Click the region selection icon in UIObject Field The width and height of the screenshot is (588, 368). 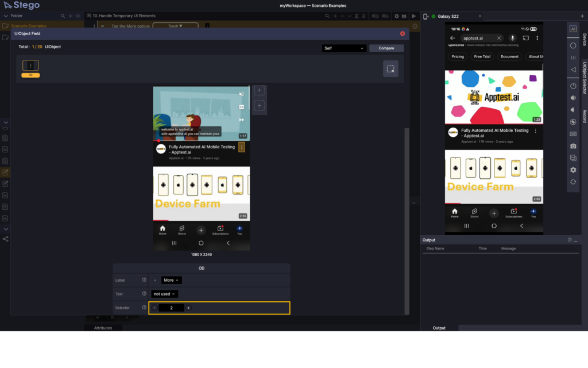[x=390, y=69]
